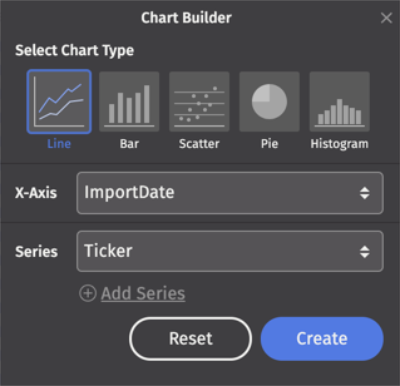This screenshot has height=386, width=400.
Task: Choose the Bar chart type icon
Action: (129, 102)
